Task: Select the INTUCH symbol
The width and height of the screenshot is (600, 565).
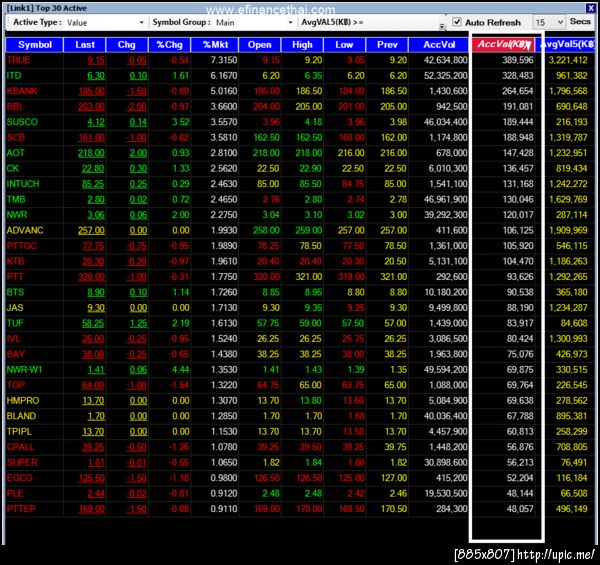Action: tap(23, 184)
